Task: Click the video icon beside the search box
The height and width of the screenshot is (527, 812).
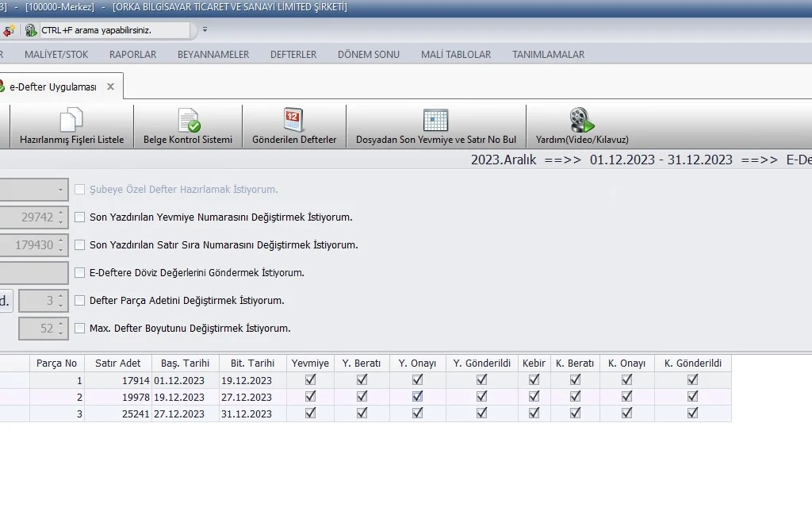Action: coord(31,30)
